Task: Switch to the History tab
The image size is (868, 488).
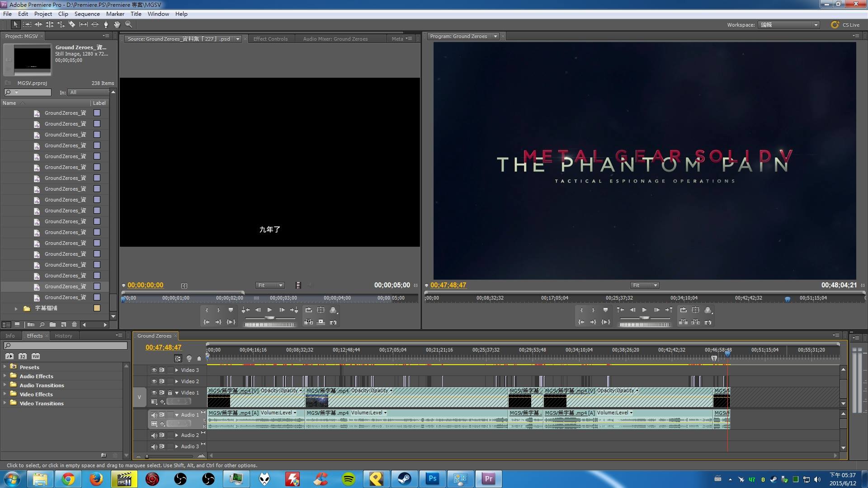Action: point(64,336)
